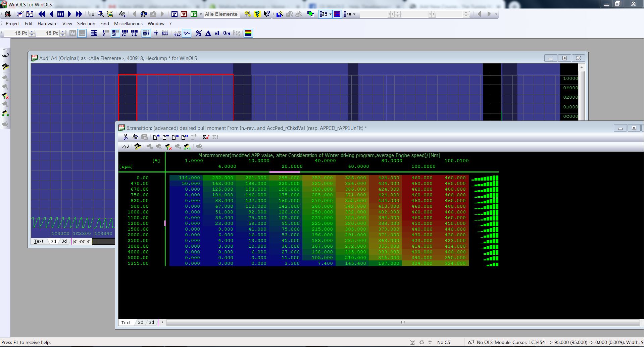Click the pointing hand icon in left sidebar
This screenshot has width=644, height=347.
(x=5, y=55)
